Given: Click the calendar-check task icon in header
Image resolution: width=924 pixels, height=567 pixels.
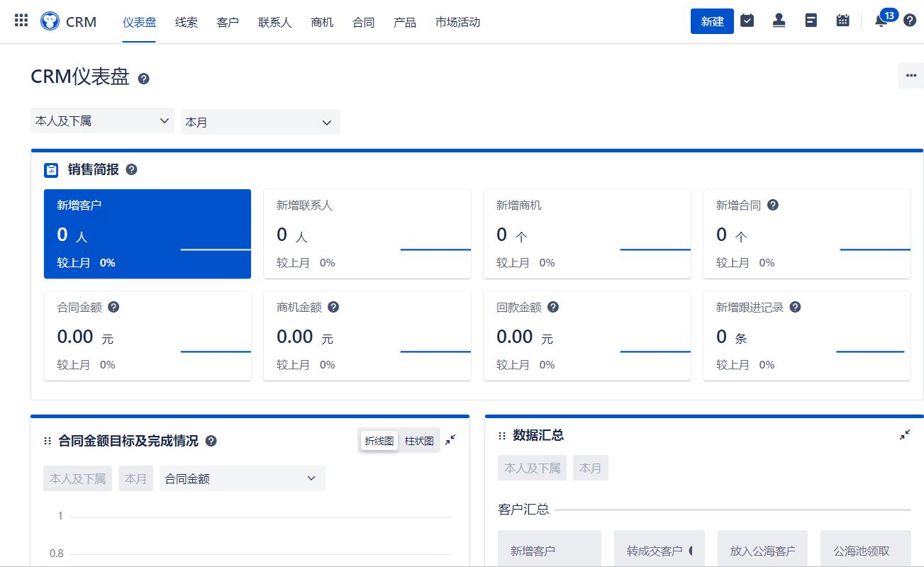Looking at the screenshot, I should (x=747, y=21).
